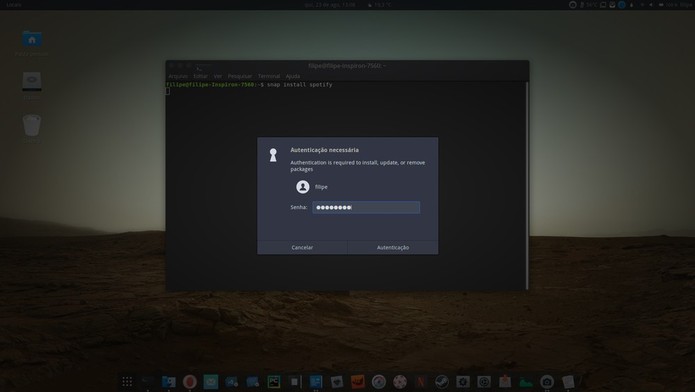
Task: Launch the compass browser icon in the dock
Action: tap(379, 381)
